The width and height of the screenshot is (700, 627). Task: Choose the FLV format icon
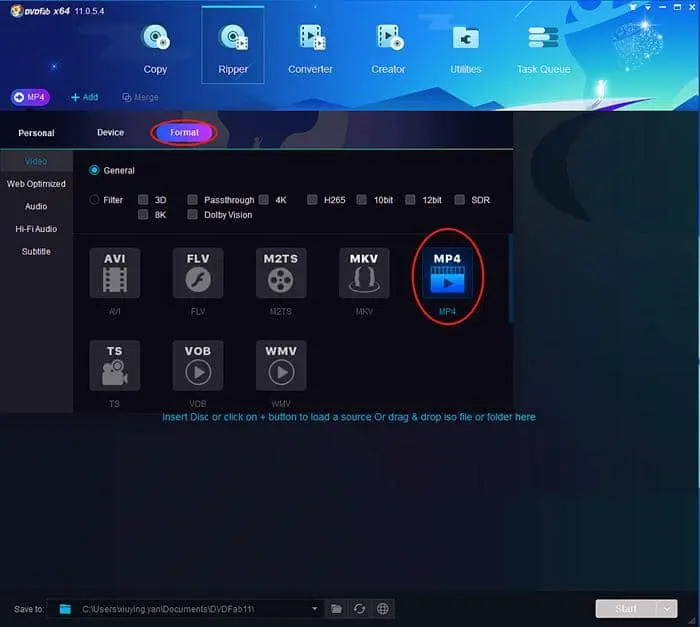tap(198, 273)
